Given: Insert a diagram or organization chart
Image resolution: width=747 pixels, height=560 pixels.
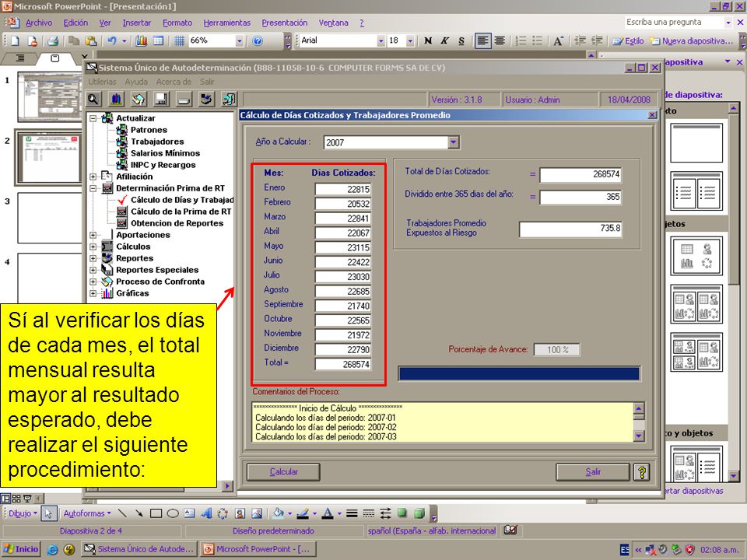Looking at the screenshot, I should [x=223, y=513].
